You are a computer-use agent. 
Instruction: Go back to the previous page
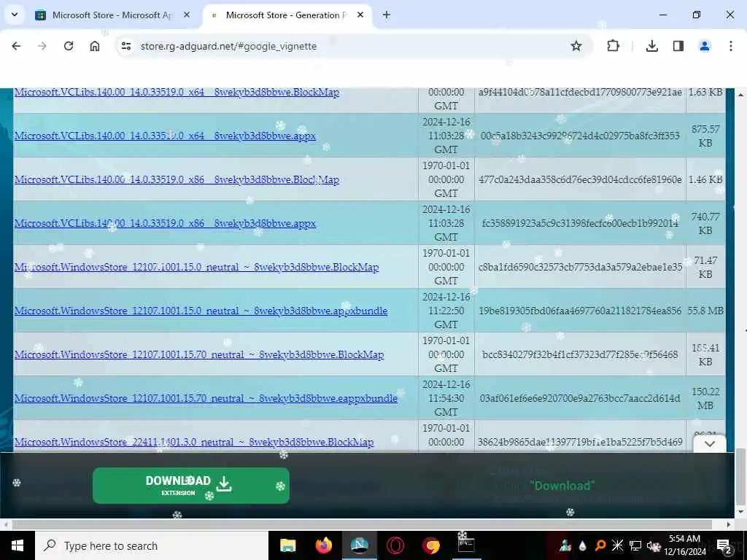pos(16,46)
